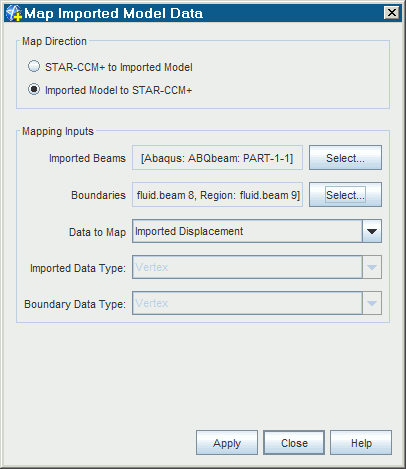Open Select... for Boundaries
The width and height of the screenshot is (406, 469).
[345, 195]
